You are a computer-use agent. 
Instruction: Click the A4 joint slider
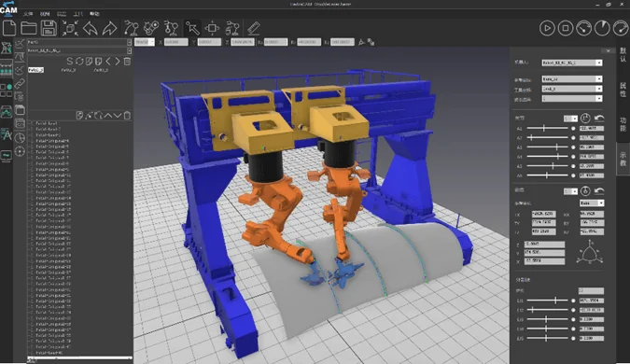coord(547,157)
